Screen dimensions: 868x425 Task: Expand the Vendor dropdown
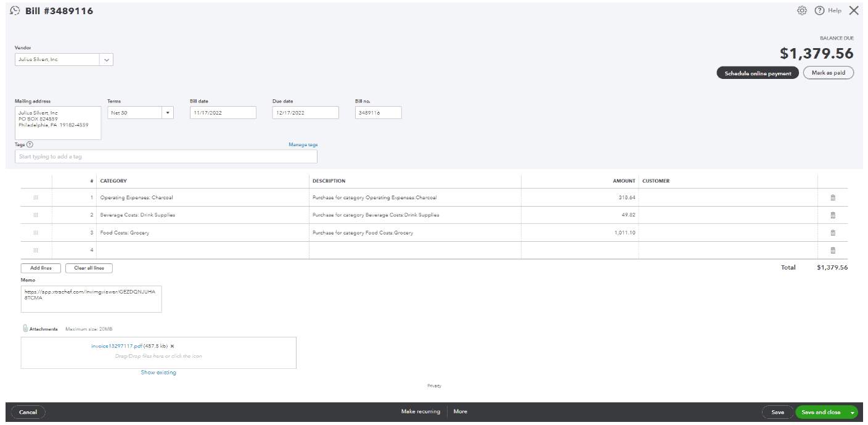[x=106, y=60]
